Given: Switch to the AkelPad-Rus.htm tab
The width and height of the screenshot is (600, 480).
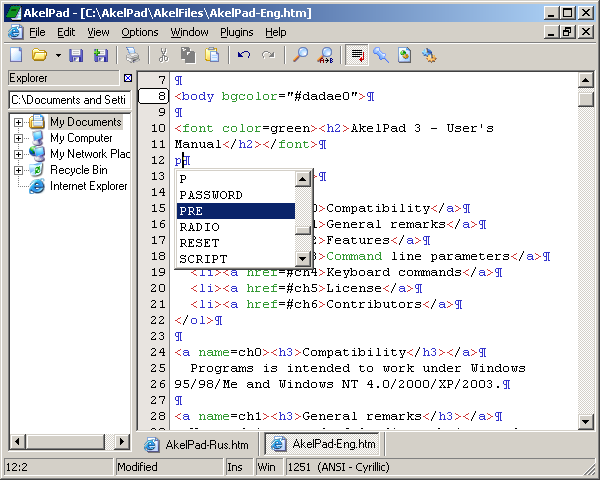Looking at the screenshot, I should 199,444.
